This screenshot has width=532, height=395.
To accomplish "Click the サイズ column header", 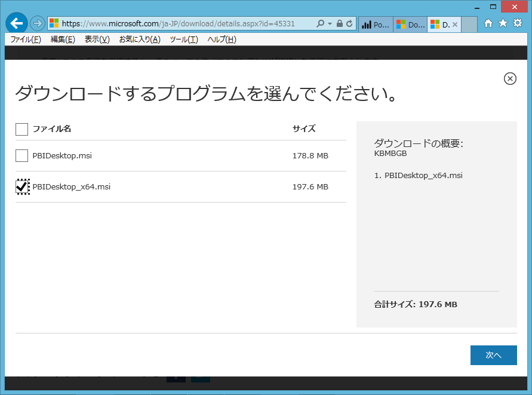I will (304, 128).
